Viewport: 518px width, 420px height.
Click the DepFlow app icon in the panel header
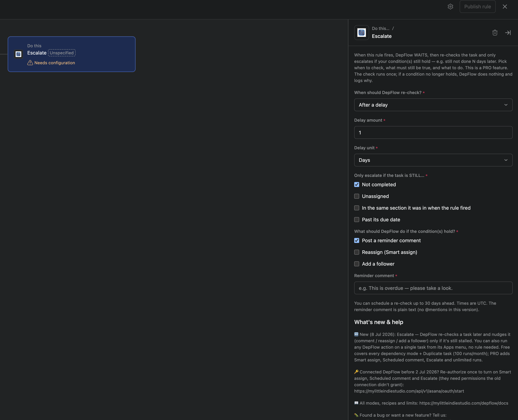tap(361, 32)
